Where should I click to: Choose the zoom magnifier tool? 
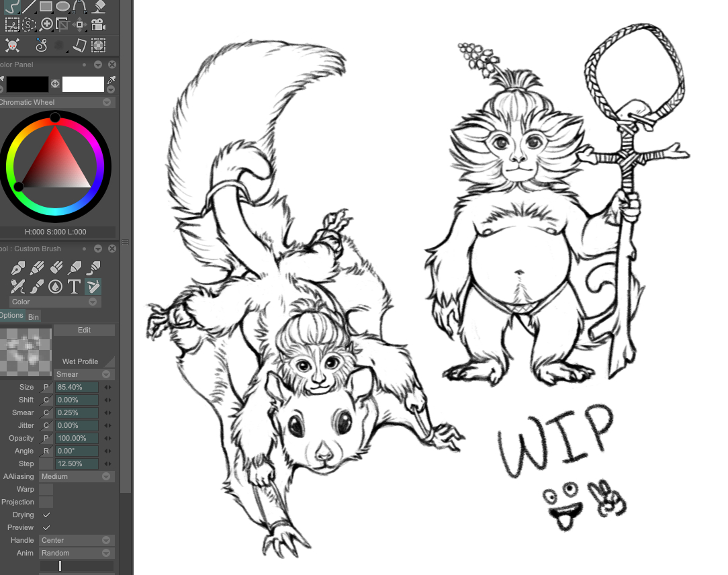(x=46, y=25)
